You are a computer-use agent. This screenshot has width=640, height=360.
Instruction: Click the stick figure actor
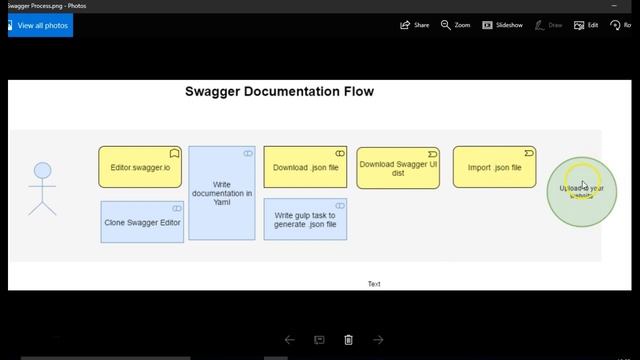pos(42,189)
